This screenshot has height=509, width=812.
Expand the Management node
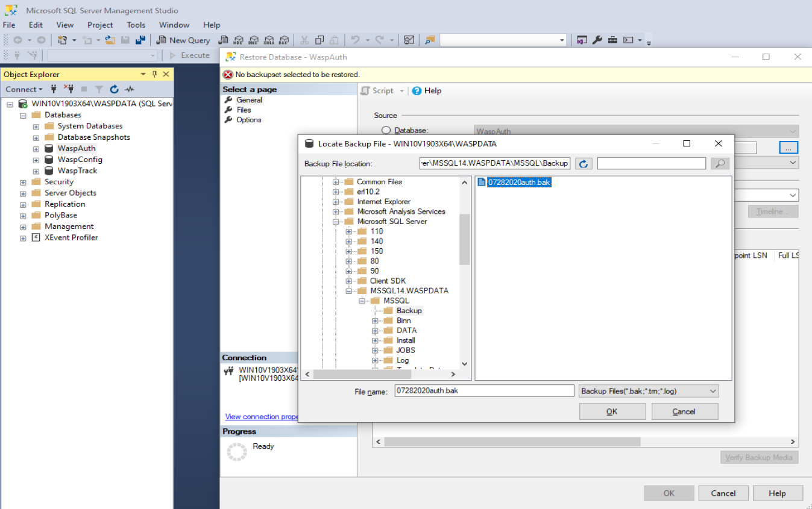23,226
